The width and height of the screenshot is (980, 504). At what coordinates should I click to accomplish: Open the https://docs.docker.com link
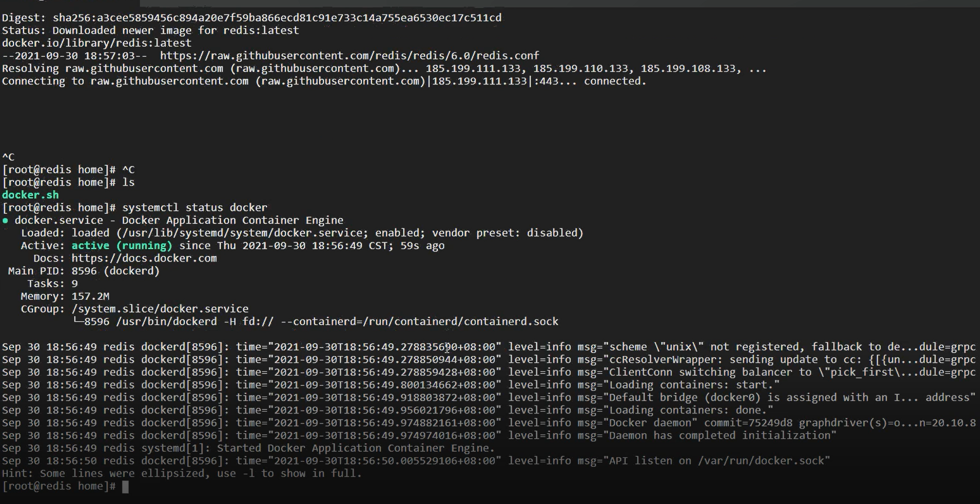click(x=144, y=258)
